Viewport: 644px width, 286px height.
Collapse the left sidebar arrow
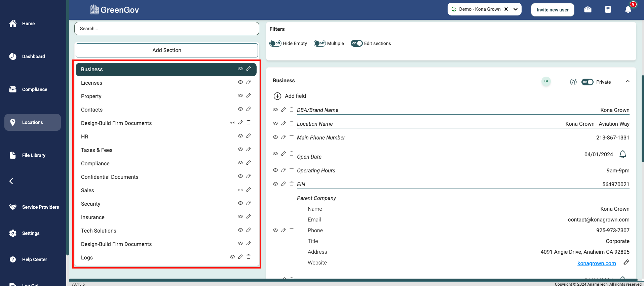(11, 181)
